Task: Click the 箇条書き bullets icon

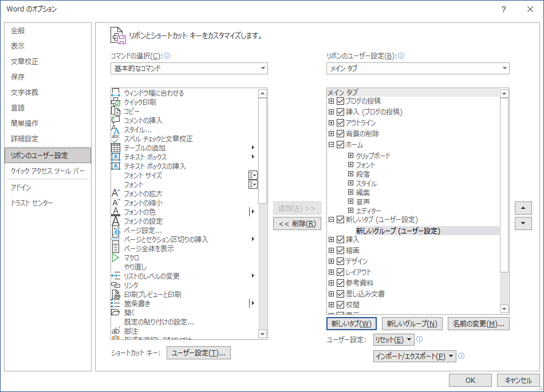Action: (x=116, y=304)
